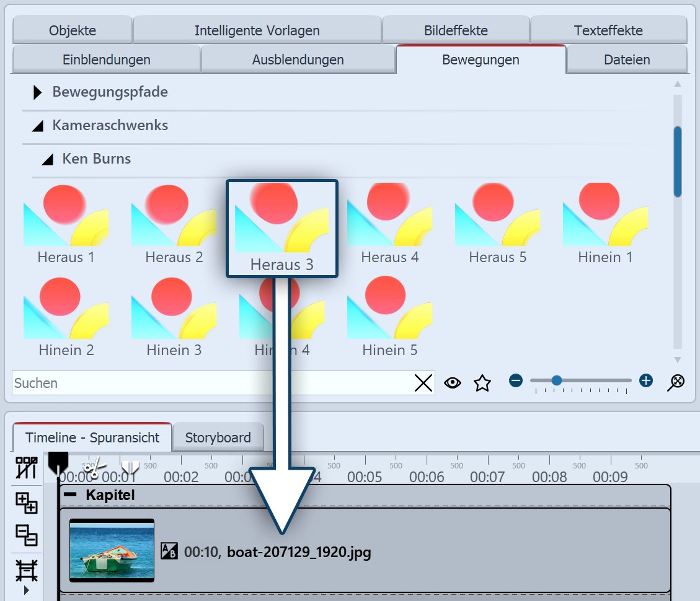The image size is (700, 601).
Task: Click the remove track icon beside timeline
Action: (26, 535)
